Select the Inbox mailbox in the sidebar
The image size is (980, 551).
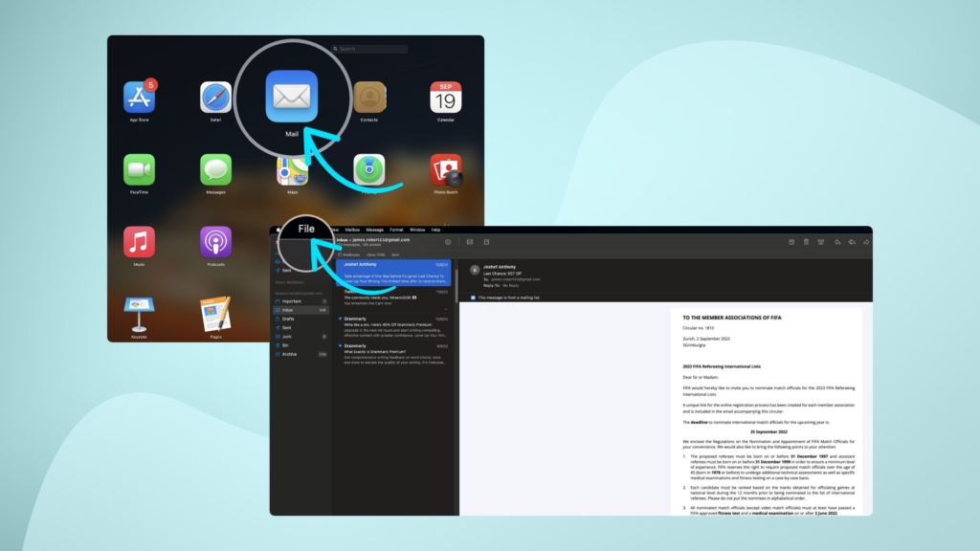tap(301, 310)
